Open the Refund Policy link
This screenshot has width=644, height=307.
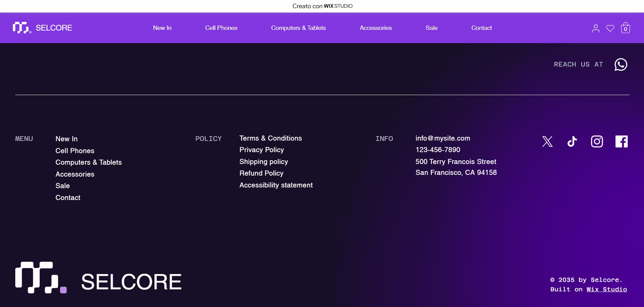[x=262, y=173]
